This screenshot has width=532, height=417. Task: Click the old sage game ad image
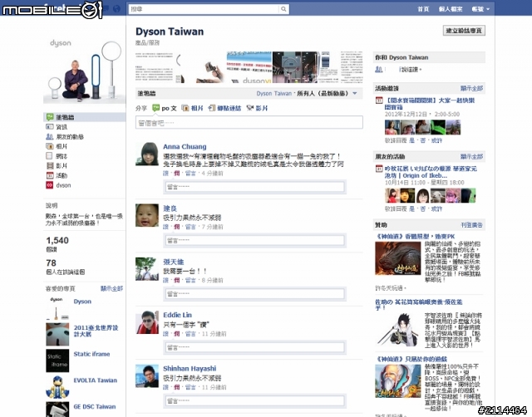click(397, 381)
